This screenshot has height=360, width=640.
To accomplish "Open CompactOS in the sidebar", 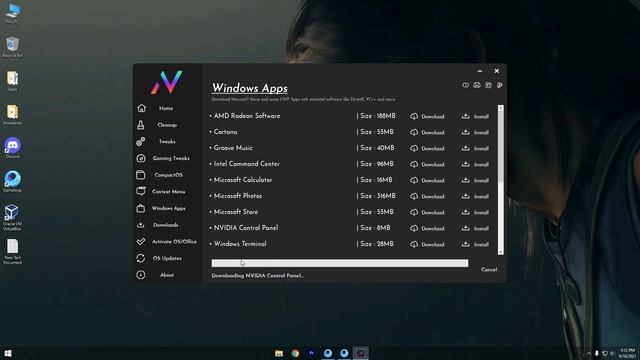I will coord(168,175).
